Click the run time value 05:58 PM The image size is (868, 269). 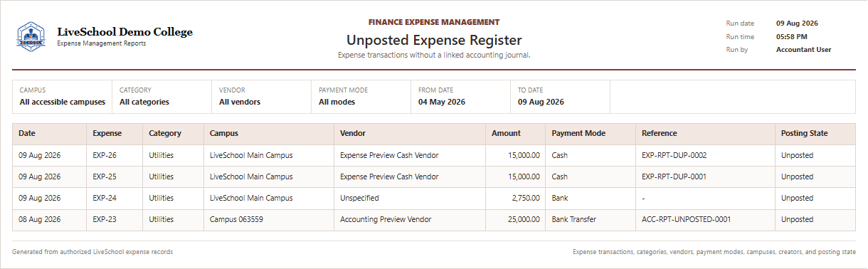[792, 36]
